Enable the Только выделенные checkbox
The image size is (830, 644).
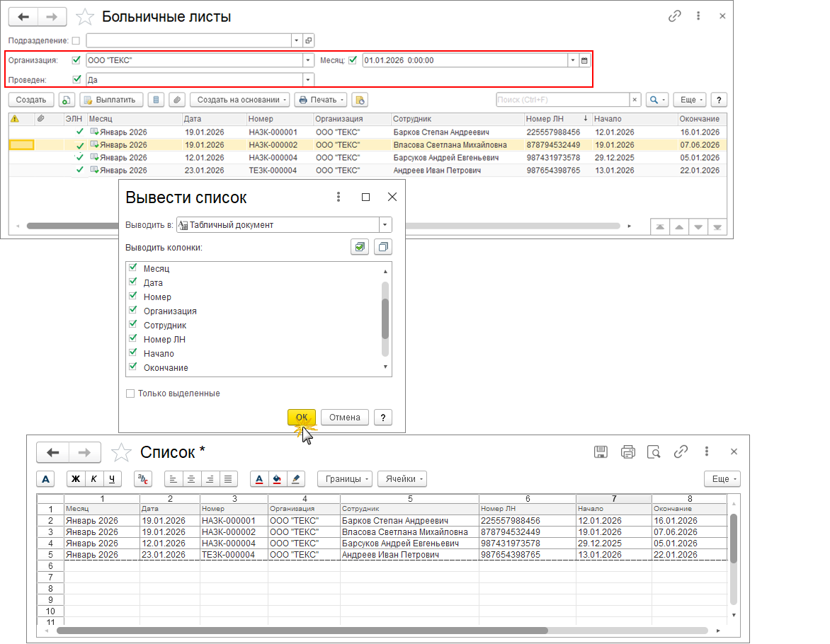click(x=130, y=393)
